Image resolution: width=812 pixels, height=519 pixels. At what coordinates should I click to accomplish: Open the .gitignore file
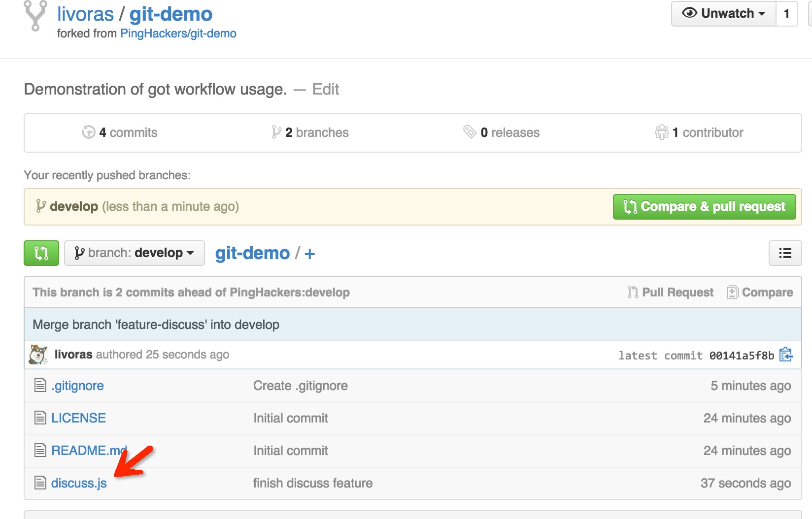(78, 386)
